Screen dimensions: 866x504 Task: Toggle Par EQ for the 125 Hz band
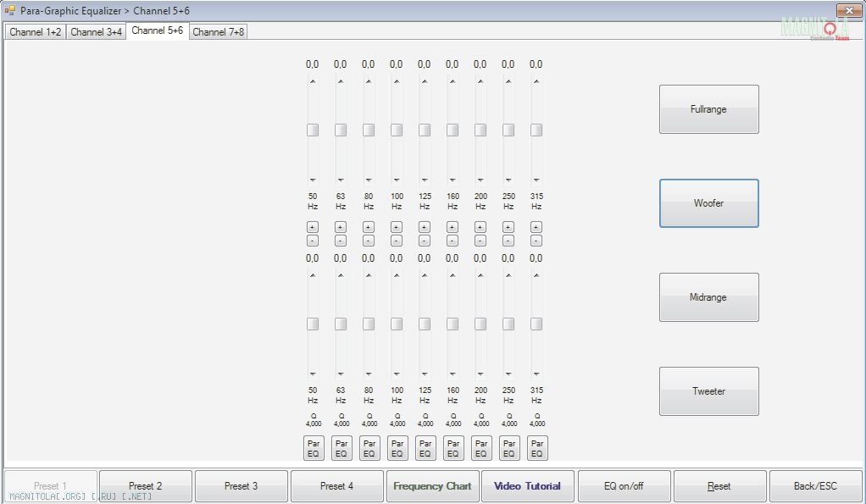click(425, 448)
